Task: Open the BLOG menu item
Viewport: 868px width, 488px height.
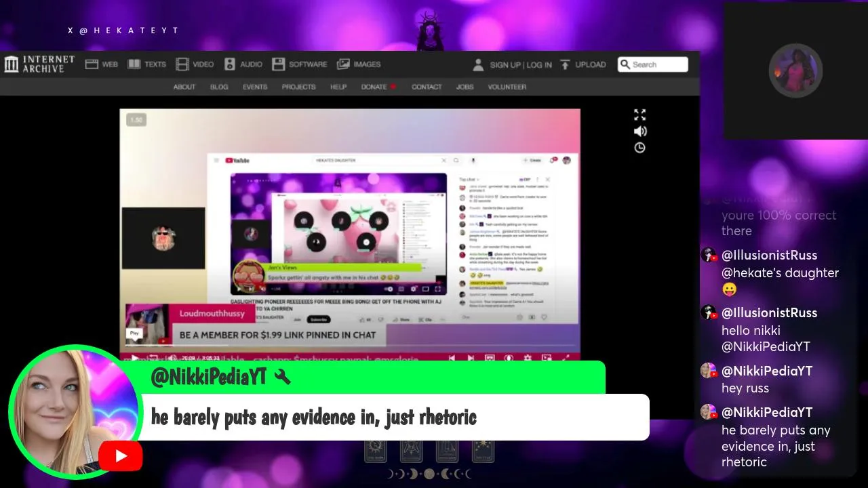Action: point(219,87)
